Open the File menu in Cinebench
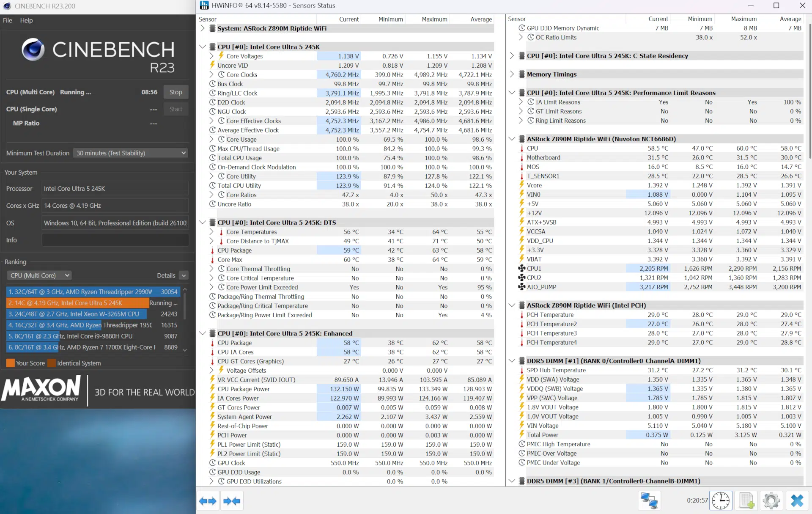The height and width of the screenshot is (514, 812). click(x=8, y=20)
